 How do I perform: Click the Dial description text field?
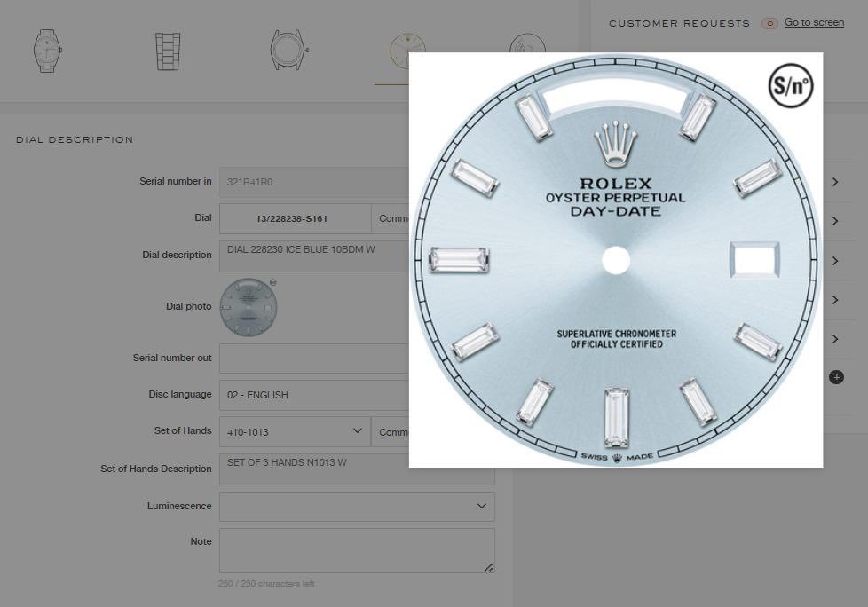pyautogui.click(x=314, y=256)
